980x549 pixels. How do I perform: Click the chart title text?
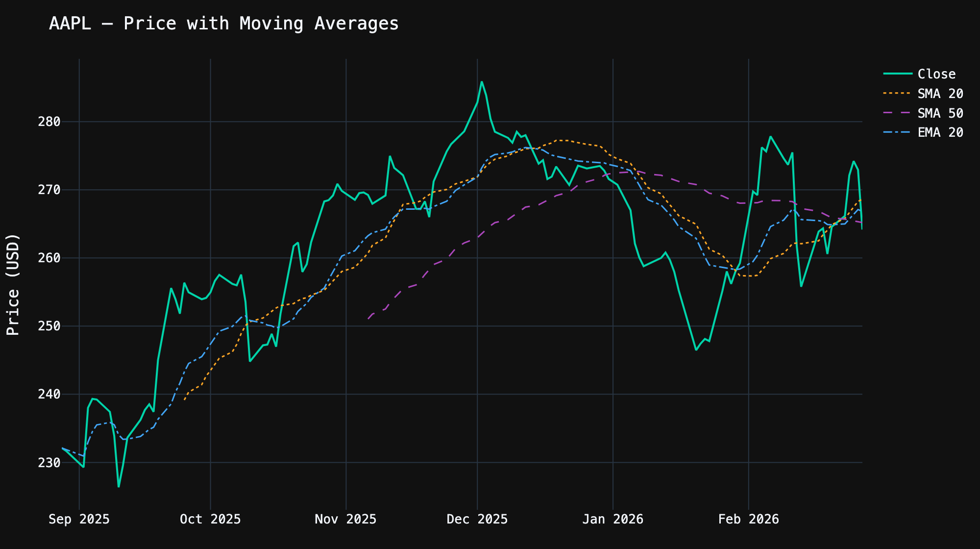tap(223, 23)
